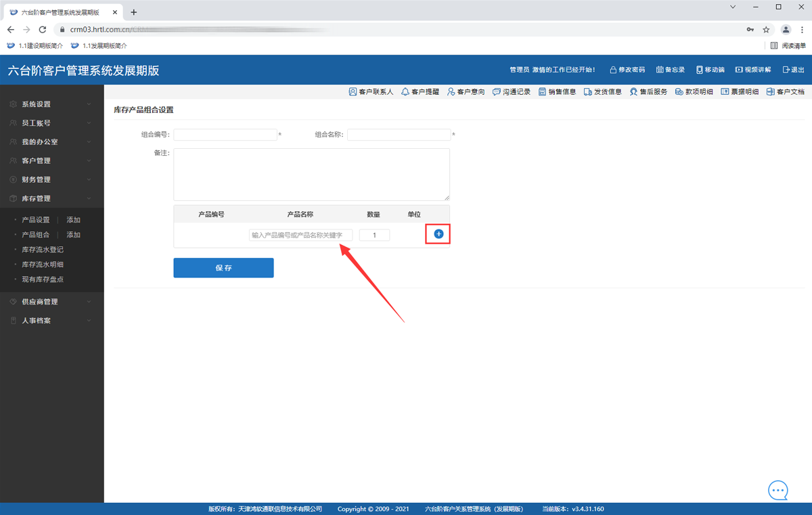The image size is (812, 515).
Task: Open the browser profile avatar icon
Action: pos(786,30)
